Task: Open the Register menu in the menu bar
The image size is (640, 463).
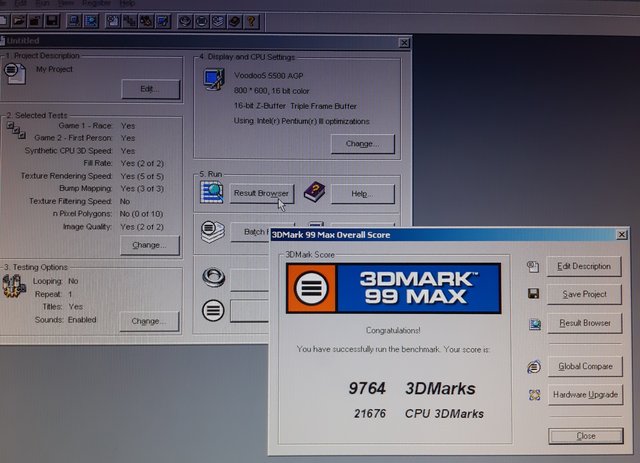Action: coord(96,3)
